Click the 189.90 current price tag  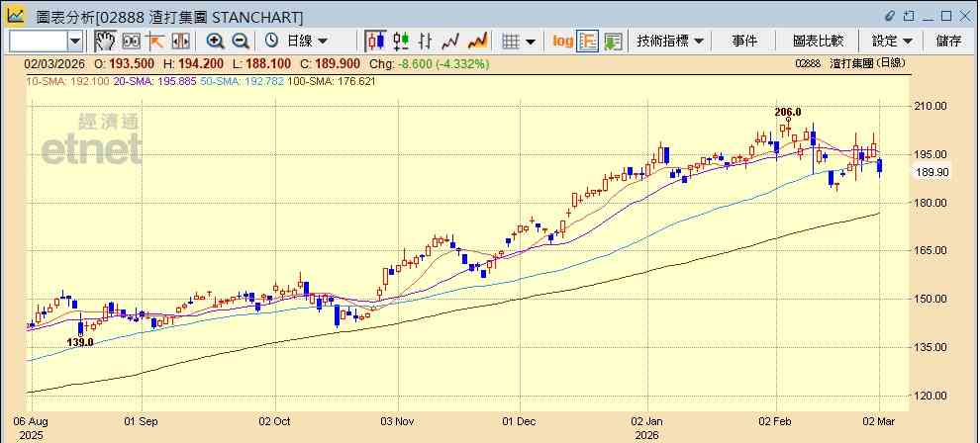click(x=933, y=172)
